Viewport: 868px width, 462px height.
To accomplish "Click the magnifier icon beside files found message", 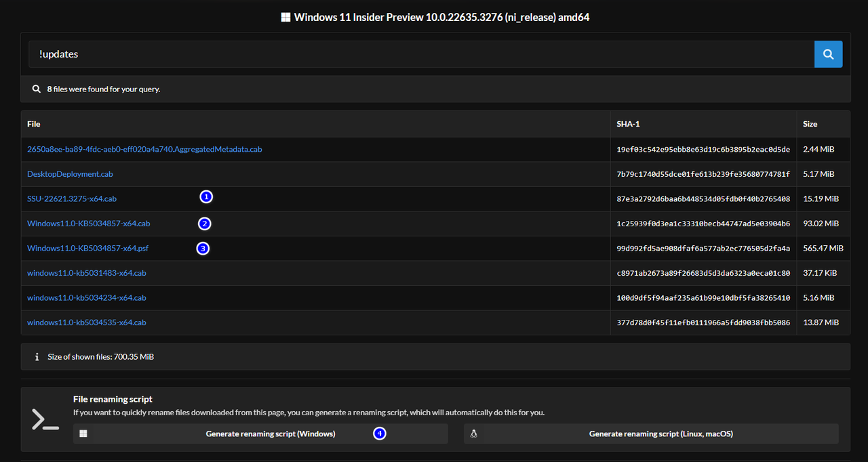I will [x=37, y=89].
